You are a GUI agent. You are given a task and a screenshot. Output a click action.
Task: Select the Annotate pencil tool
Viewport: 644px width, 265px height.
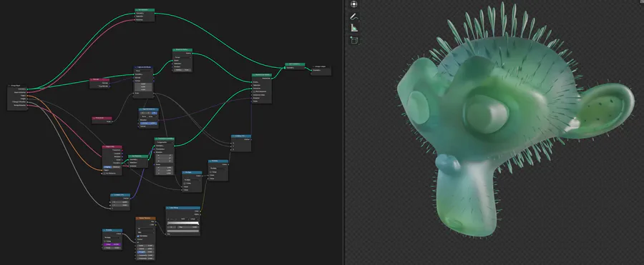[x=353, y=16]
